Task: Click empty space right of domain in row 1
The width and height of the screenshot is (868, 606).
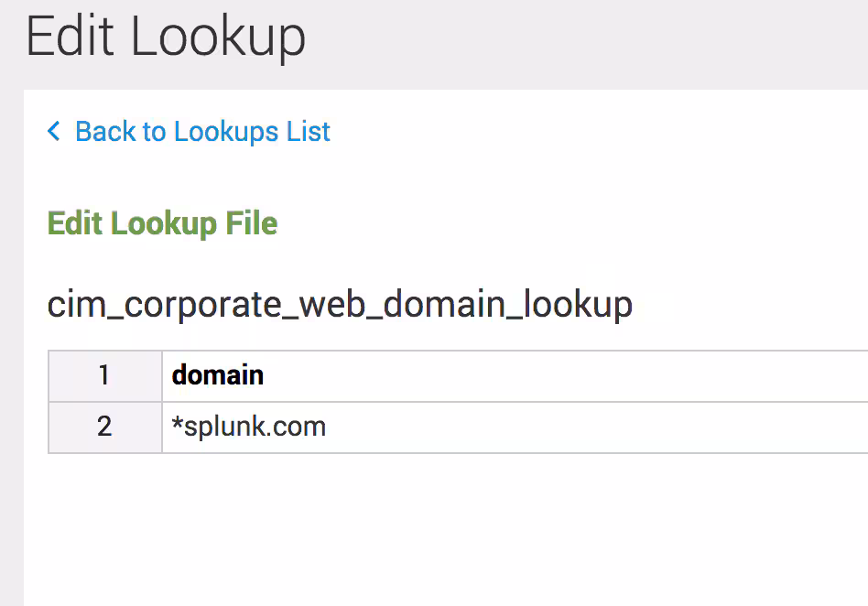Action: coord(568,375)
